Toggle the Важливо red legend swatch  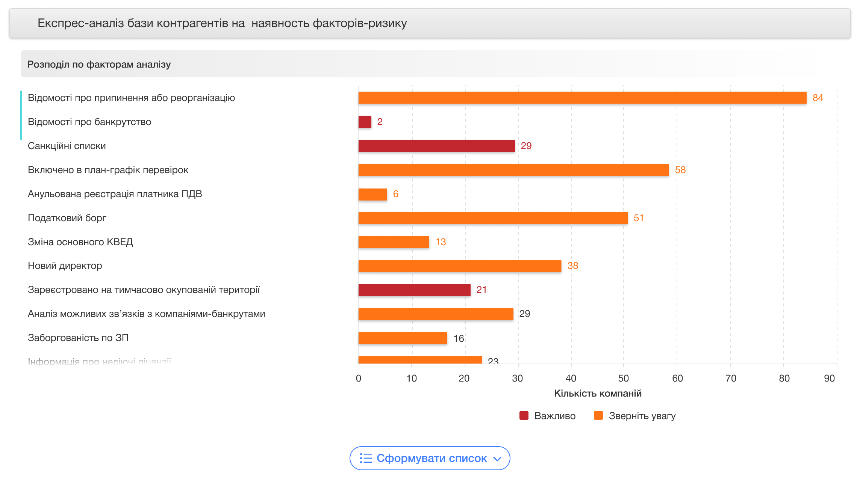pos(524,415)
